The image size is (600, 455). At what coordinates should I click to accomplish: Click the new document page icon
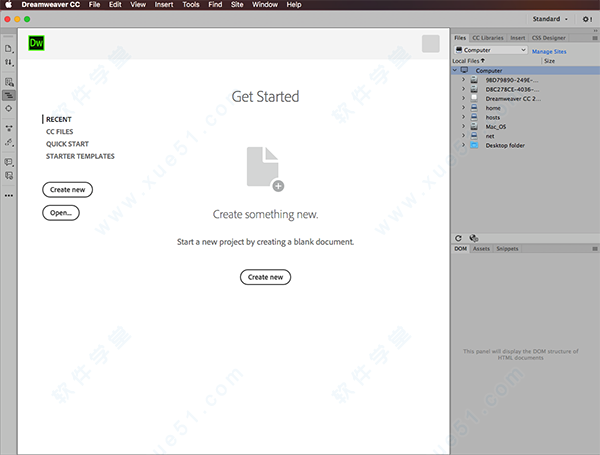coord(265,169)
